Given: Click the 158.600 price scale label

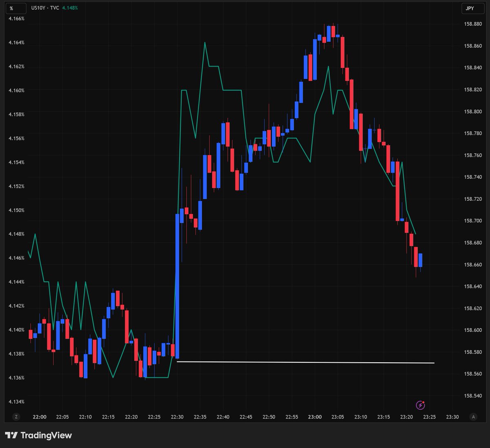Looking at the screenshot, I should [x=473, y=330].
